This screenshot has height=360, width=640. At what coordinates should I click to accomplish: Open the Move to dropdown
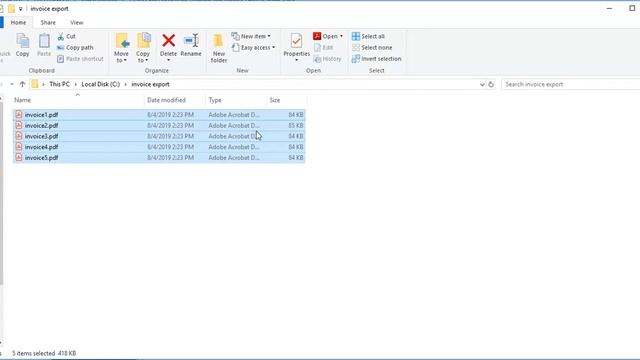click(121, 48)
